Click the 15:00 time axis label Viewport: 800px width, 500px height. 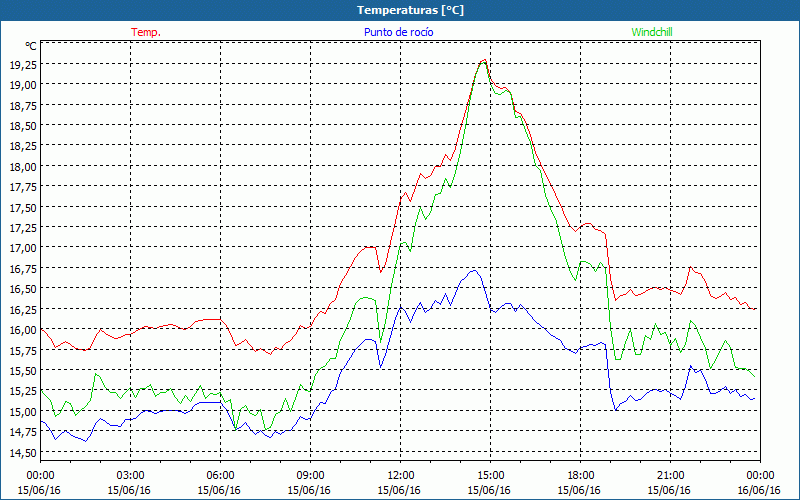pyautogui.click(x=490, y=475)
